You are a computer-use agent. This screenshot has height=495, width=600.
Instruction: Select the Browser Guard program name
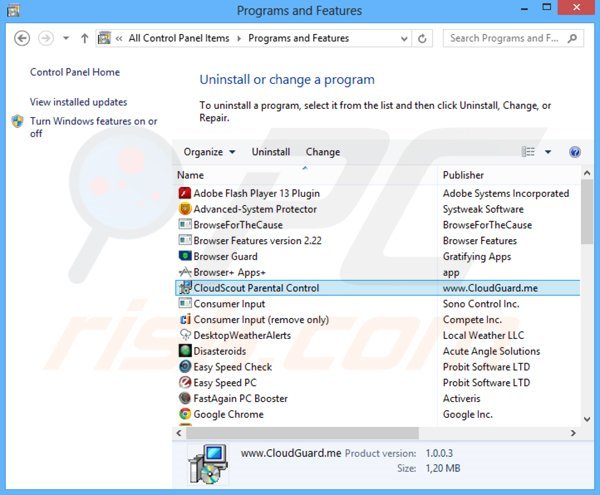point(225,256)
